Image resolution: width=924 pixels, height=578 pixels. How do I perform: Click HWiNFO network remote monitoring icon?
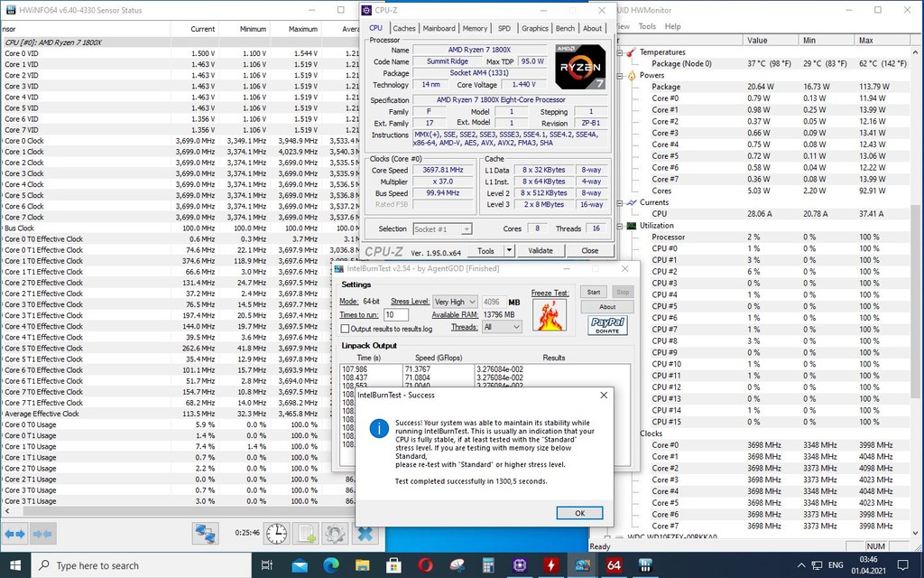point(207,533)
